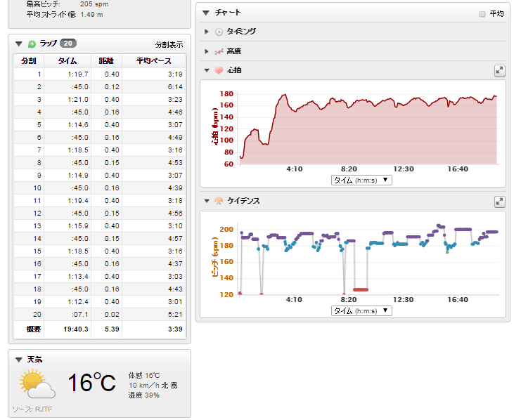Screen dimensions: 521x420
Task: Click the green lap icon beside ラップ
Action: pyautogui.click(x=32, y=44)
